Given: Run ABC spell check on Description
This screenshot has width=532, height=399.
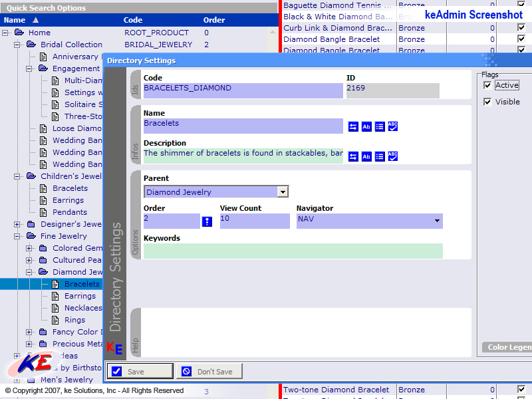Looking at the screenshot, I should (x=393, y=156).
